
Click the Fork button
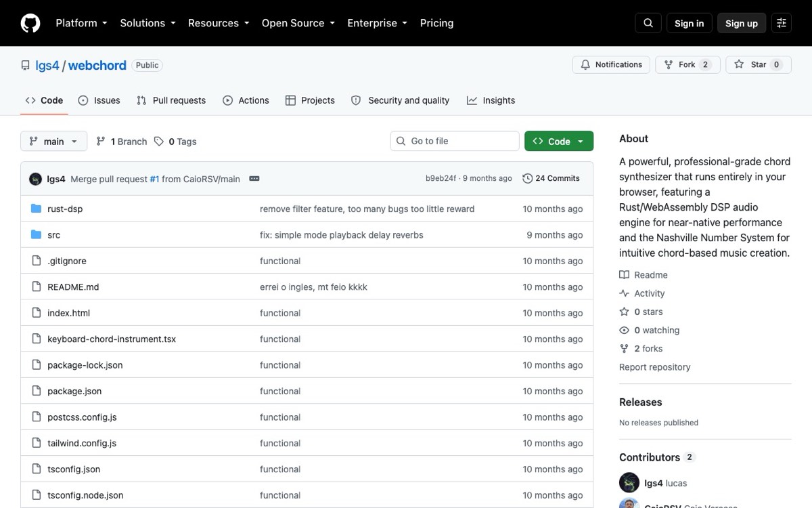point(687,65)
